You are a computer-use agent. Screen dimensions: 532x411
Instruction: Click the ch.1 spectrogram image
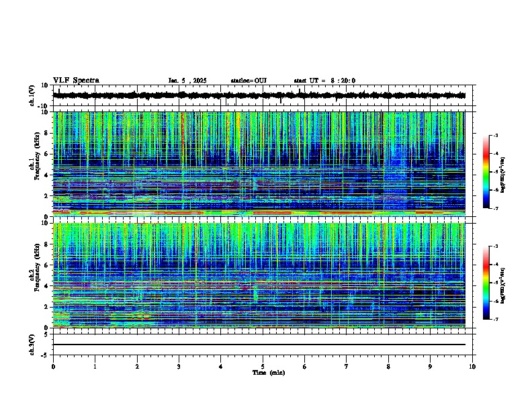pos(259,164)
